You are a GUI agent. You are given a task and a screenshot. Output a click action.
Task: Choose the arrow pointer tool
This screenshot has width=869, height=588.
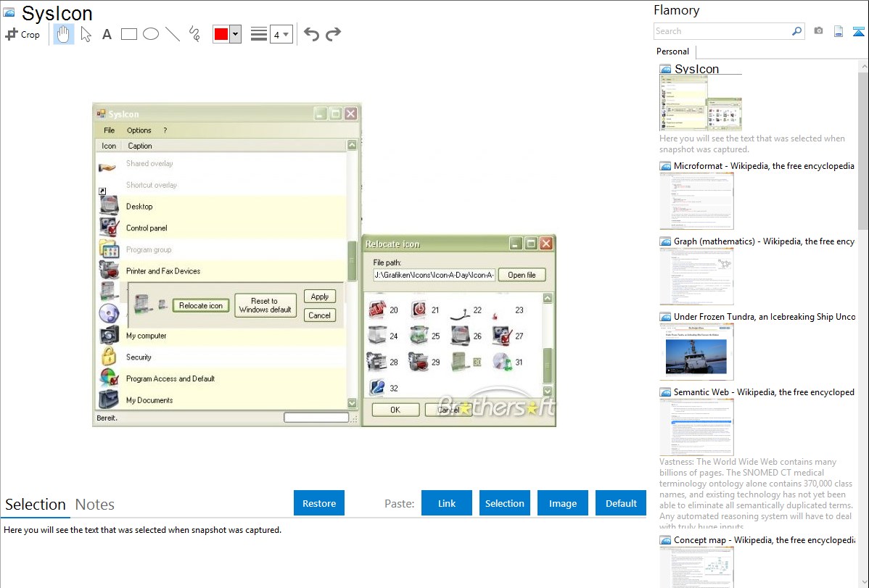86,34
